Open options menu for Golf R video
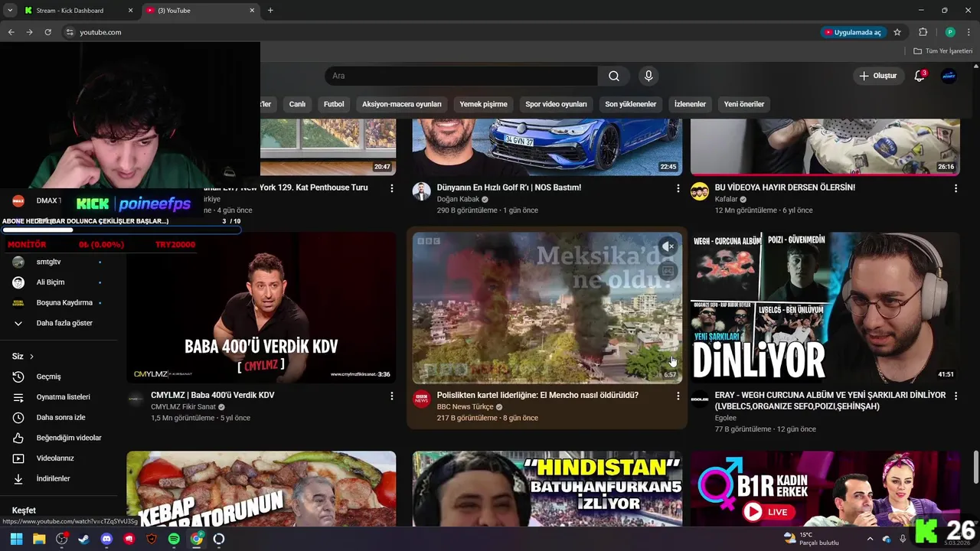 [678, 188]
